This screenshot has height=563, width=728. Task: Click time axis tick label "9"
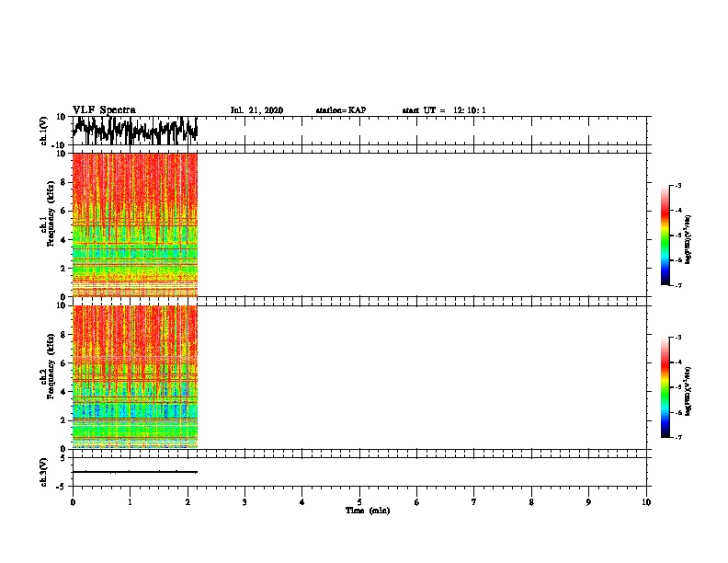click(588, 501)
